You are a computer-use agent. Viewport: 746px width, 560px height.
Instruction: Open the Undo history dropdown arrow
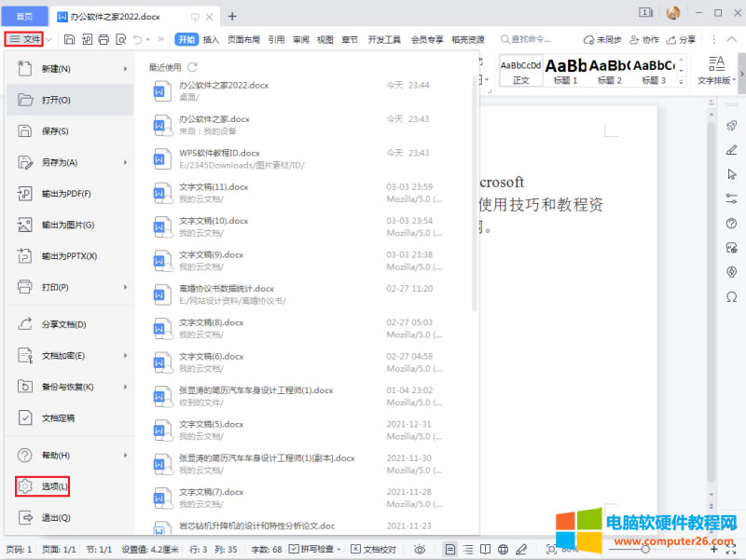click(x=148, y=39)
